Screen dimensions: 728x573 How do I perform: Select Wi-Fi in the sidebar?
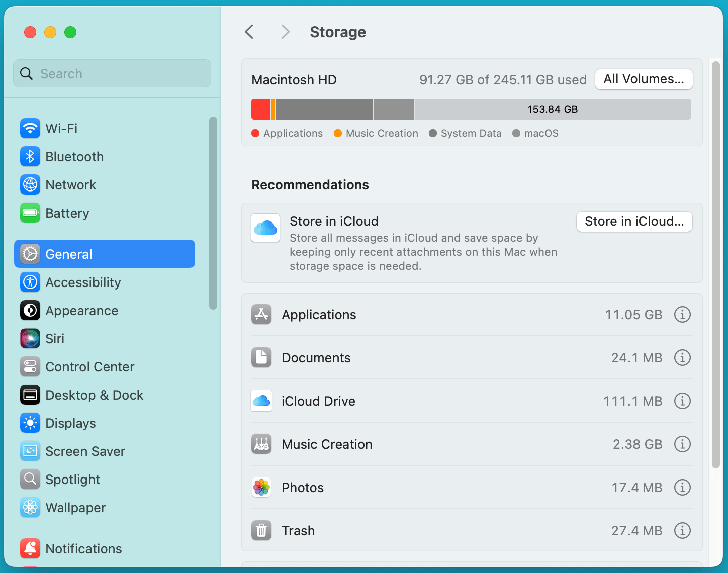click(60, 128)
